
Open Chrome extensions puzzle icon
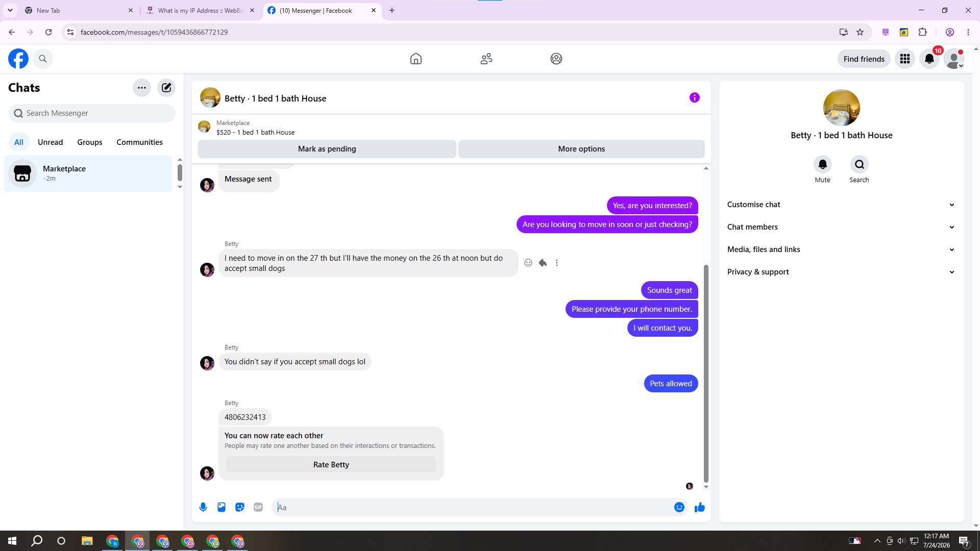922,32
